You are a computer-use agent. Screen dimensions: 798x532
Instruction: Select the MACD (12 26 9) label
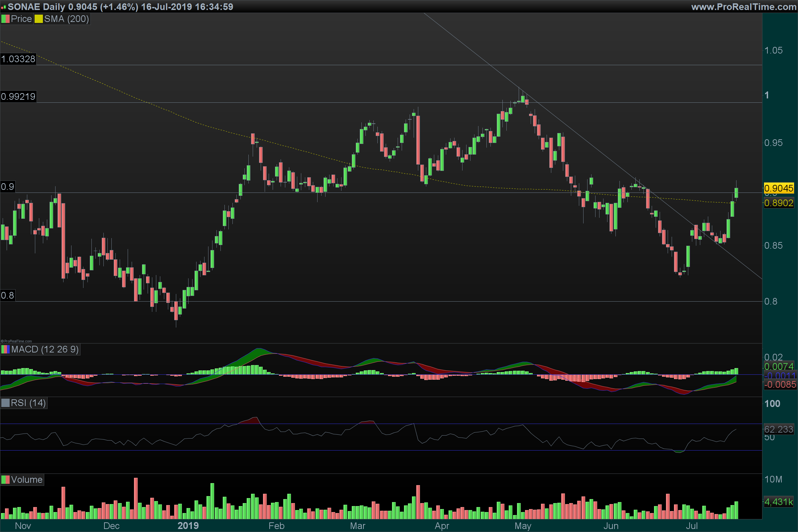tap(45, 349)
